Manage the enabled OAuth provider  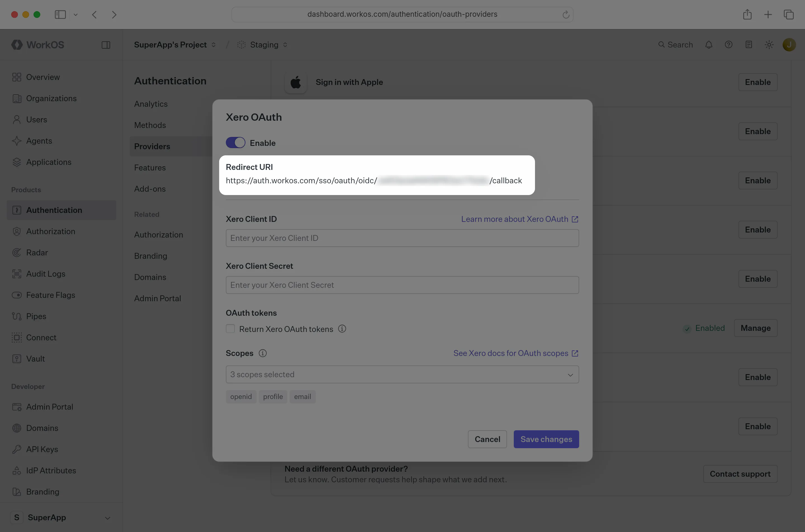(756, 328)
